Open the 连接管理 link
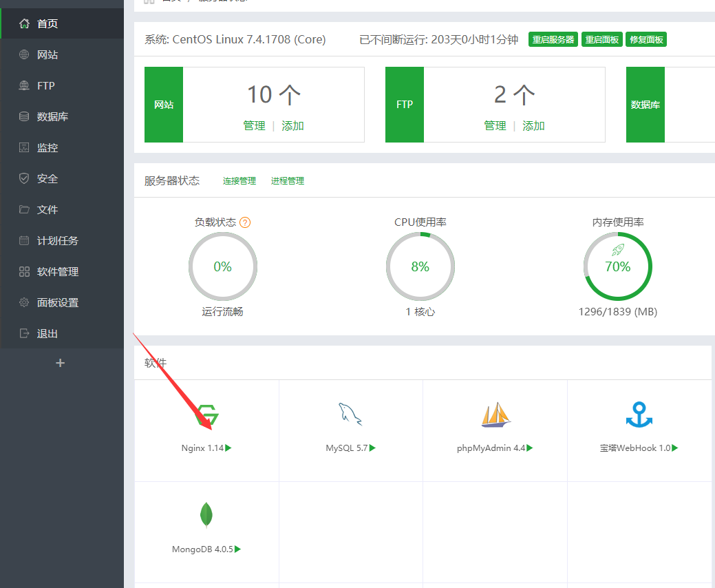 239,181
